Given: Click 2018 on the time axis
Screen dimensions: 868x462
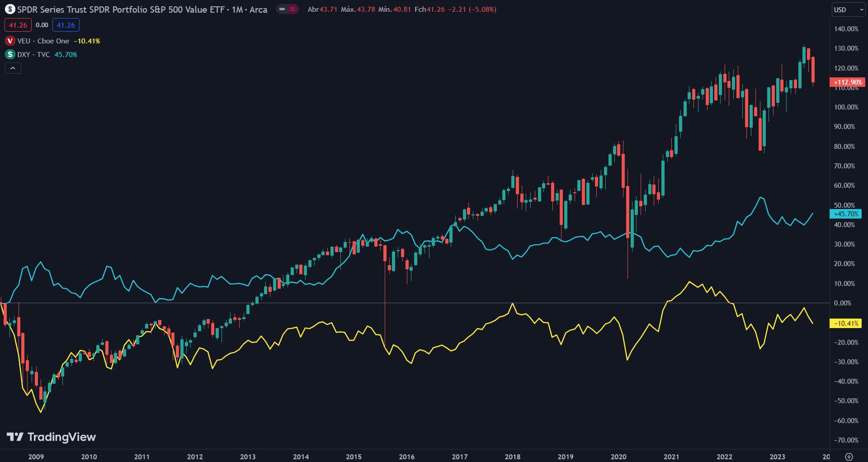Looking at the screenshot, I should 513,457.
